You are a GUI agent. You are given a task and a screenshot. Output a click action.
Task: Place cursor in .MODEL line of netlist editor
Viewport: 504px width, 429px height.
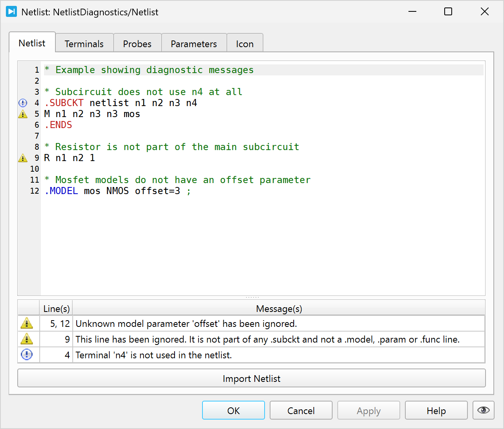tap(118, 191)
